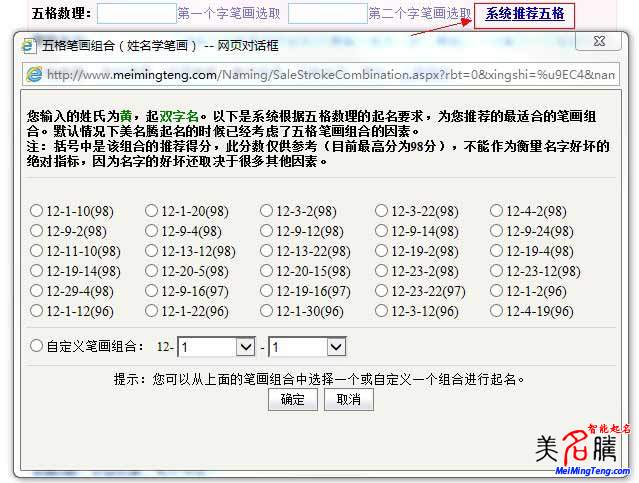Select the 12-1-10(98) stroke combination

coord(37,211)
